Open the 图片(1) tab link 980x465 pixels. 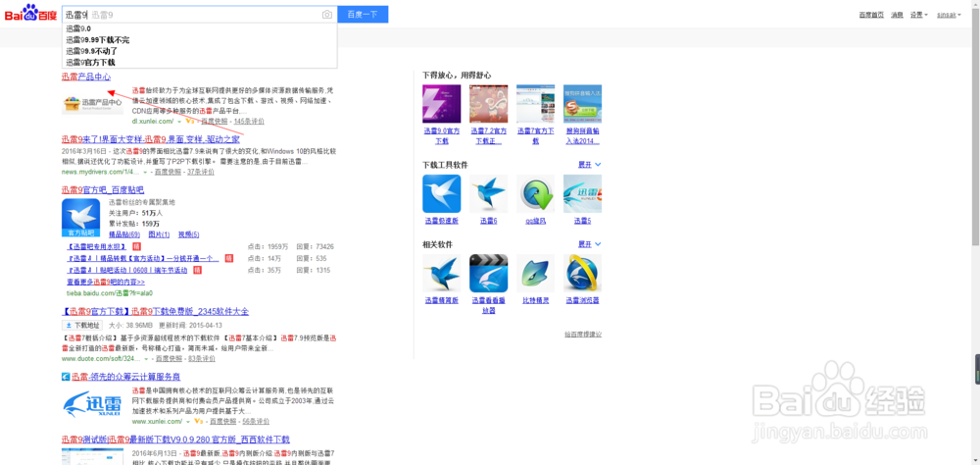(158, 234)
